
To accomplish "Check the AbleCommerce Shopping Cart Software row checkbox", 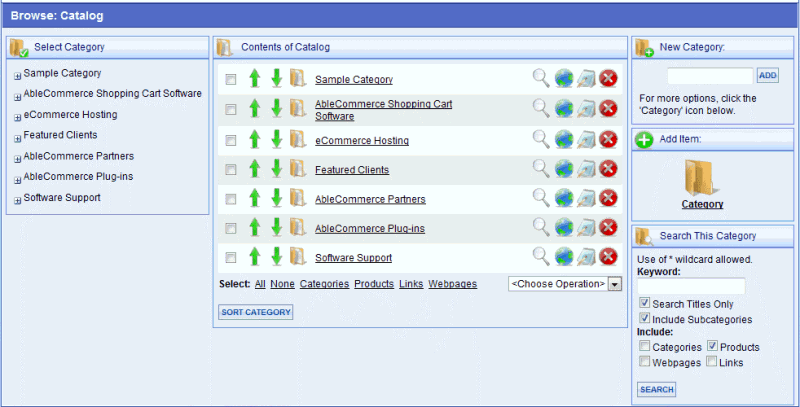I will pyautogui.click(x=231, y=110).
